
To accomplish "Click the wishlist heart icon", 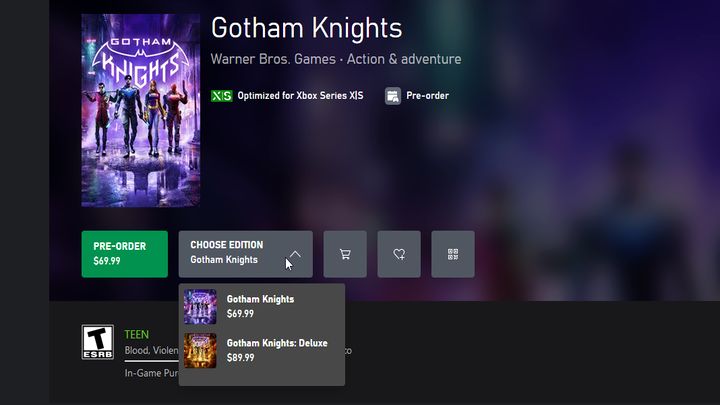I will coord(399,254).
